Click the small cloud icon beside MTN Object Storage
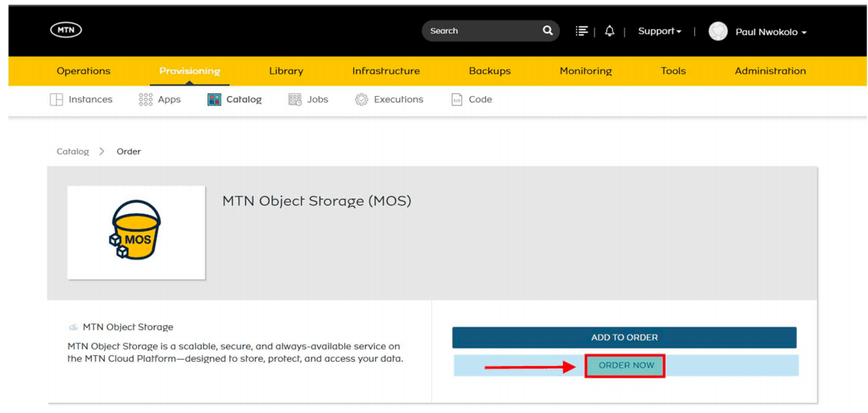868x413 pixels. point(73,327)
